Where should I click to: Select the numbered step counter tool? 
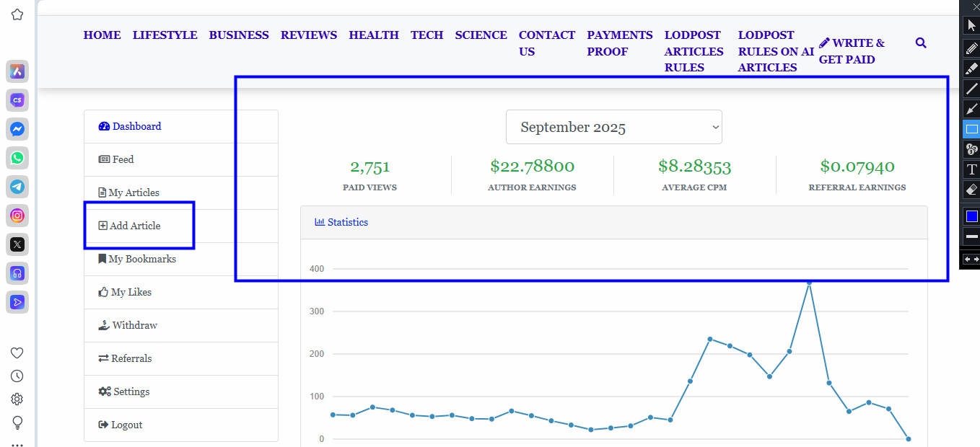point(971,149)
